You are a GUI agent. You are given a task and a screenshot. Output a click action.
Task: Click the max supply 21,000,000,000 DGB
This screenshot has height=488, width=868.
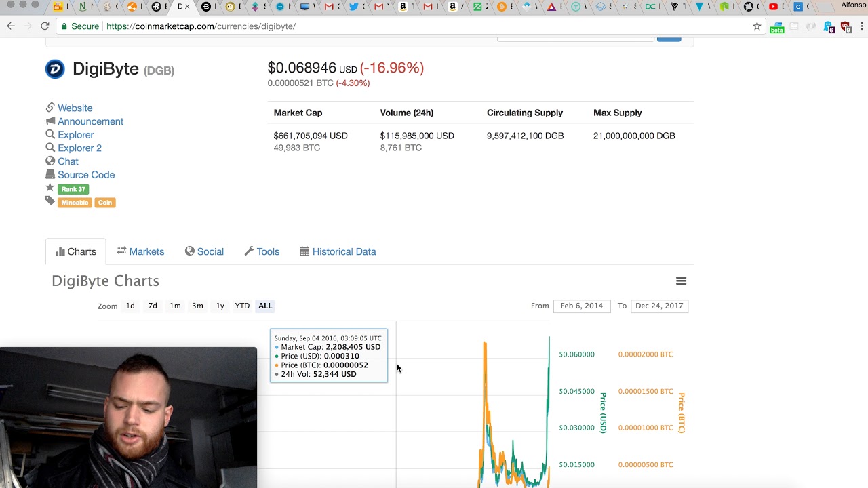[634, 136]
